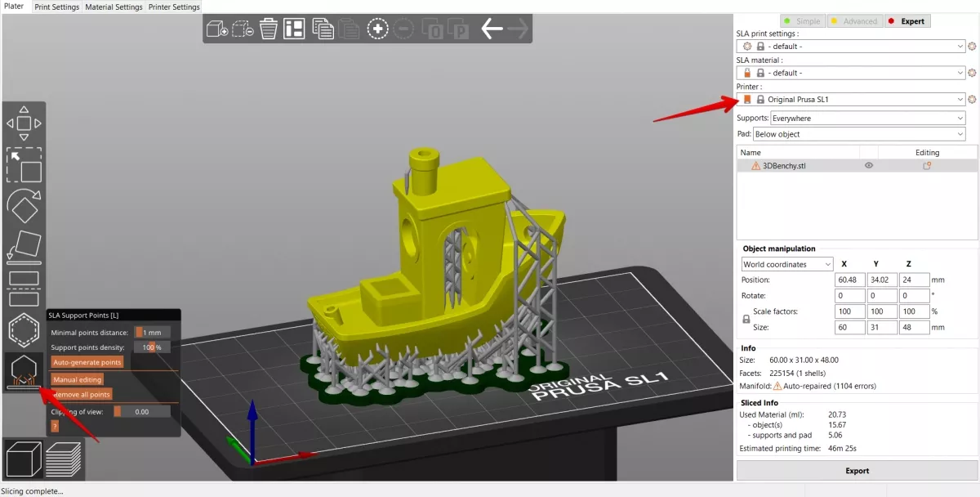Image resolution: width=980 pixels, height=497 pixels.
Task: Copy the selected object
Action: 323,28
